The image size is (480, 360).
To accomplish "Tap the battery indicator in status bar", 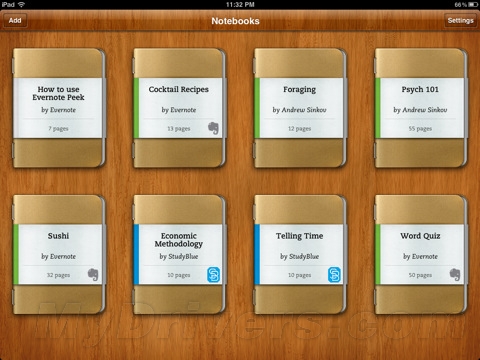I will tap(473, 5).
